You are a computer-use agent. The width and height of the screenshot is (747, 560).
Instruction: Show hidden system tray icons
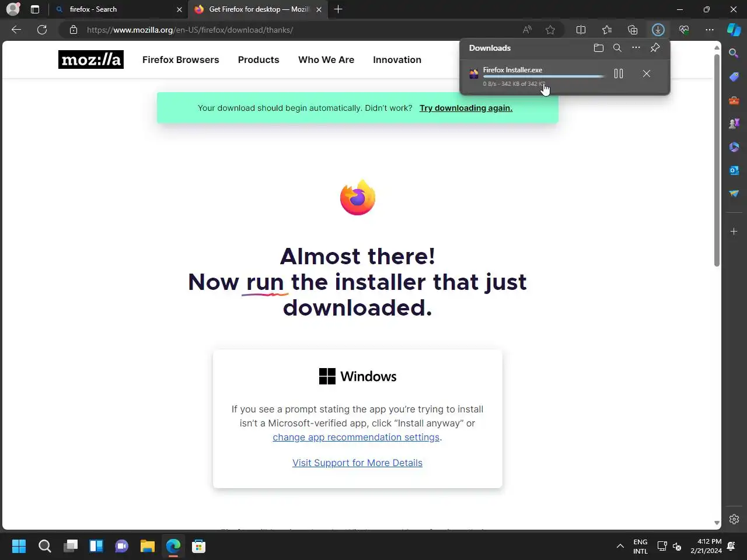tap(620, 546)
